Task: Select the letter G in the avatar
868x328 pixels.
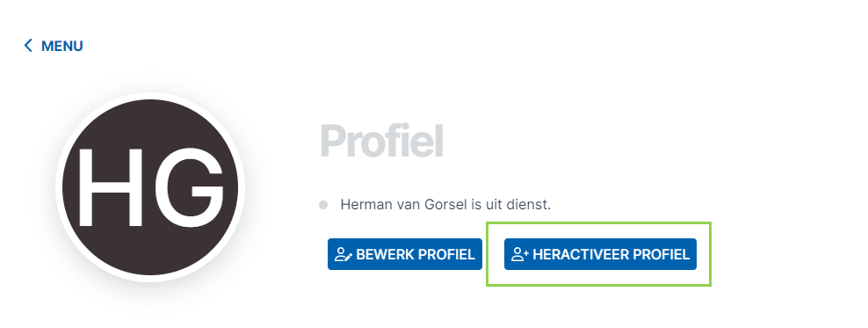Action: point(188,188)
